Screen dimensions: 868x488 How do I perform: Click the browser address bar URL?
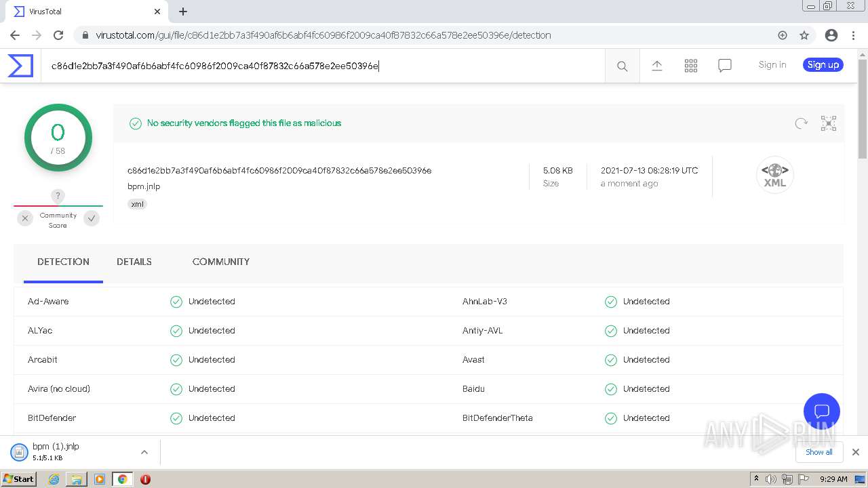pyautogui.click(x=323, y=35)
